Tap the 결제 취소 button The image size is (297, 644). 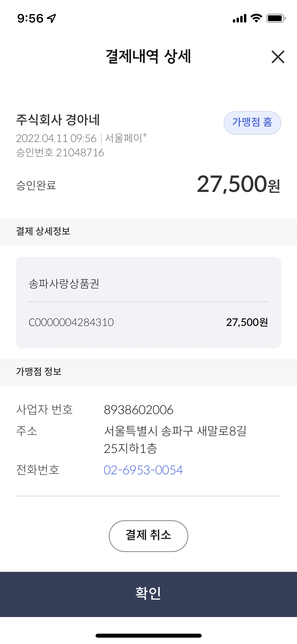point(148,536)
